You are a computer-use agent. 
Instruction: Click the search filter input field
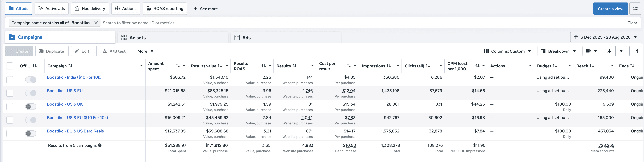pyautogui.click(x=363, y=23)
